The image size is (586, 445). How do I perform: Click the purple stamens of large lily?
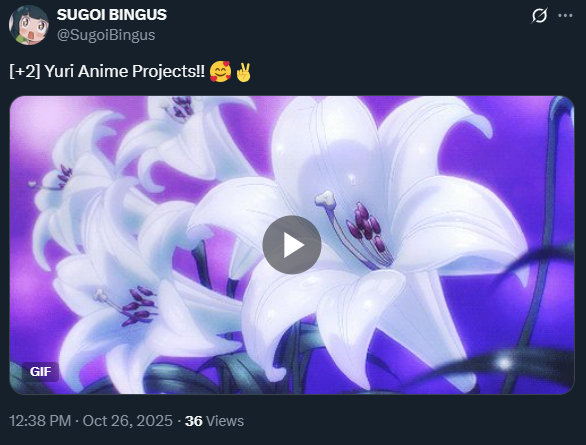pos(364,227)
